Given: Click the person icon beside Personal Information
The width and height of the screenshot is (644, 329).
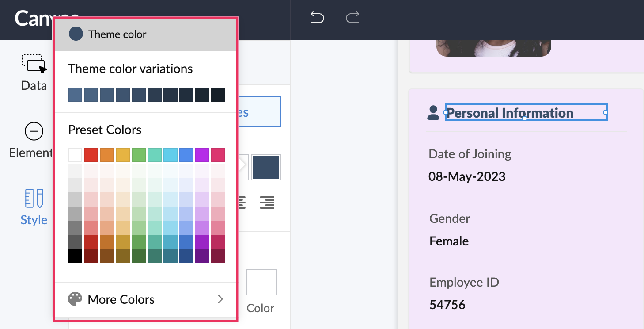Looking at the screenshot, I should point(433,113).
